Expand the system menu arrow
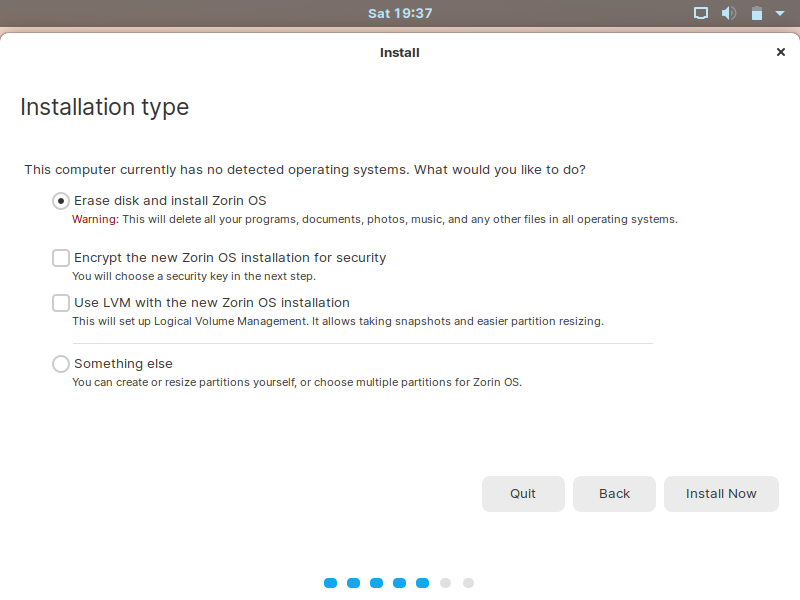 [780, 13]
